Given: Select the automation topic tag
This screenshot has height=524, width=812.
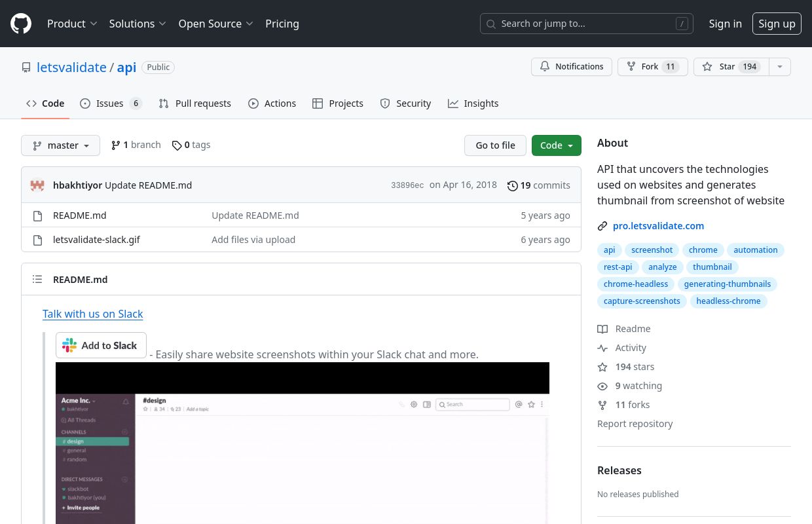Looking at the screenshot, I should pos(756,250).
